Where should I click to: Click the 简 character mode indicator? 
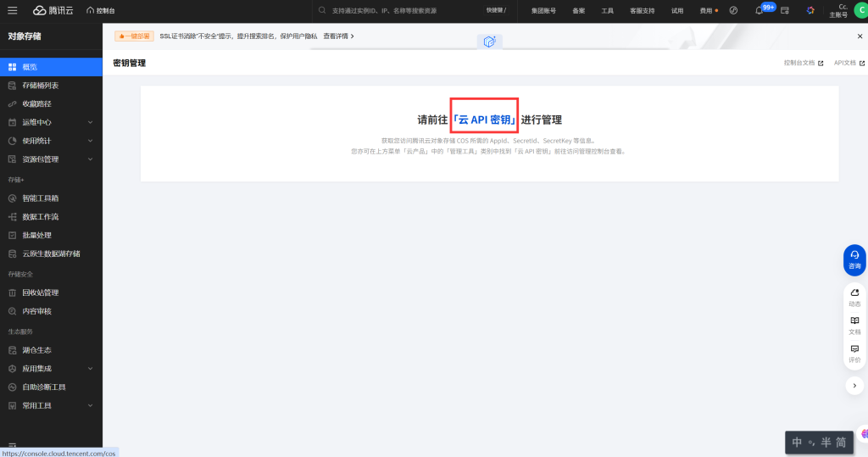tap(841, 443)
